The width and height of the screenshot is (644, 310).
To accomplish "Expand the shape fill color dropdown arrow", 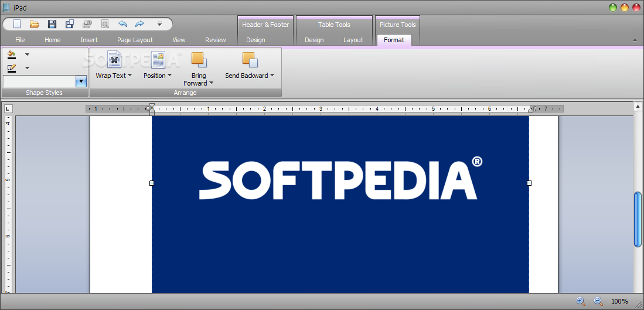I will [x=27, y=54].
